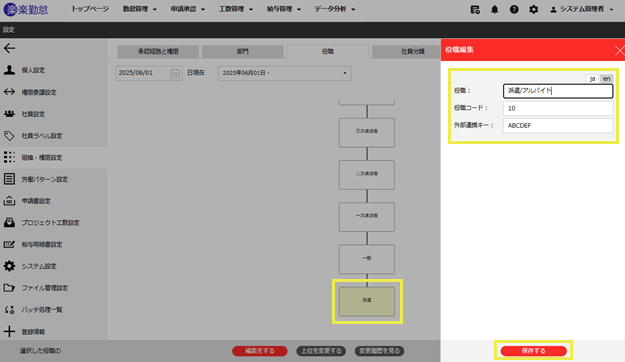Screen dimensions: 625x362
Task: Open 登録情報 plus icon
Action: 9,331
